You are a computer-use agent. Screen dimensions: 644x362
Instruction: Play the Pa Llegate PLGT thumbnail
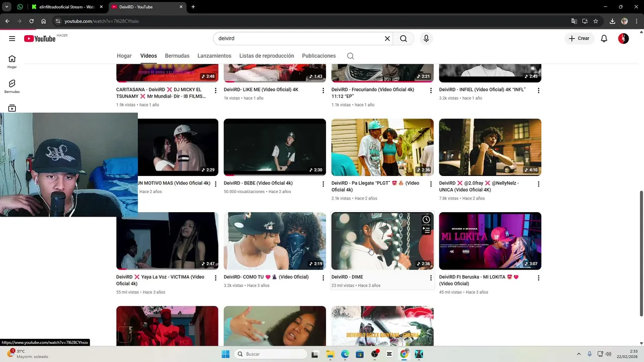pos(382,147)
